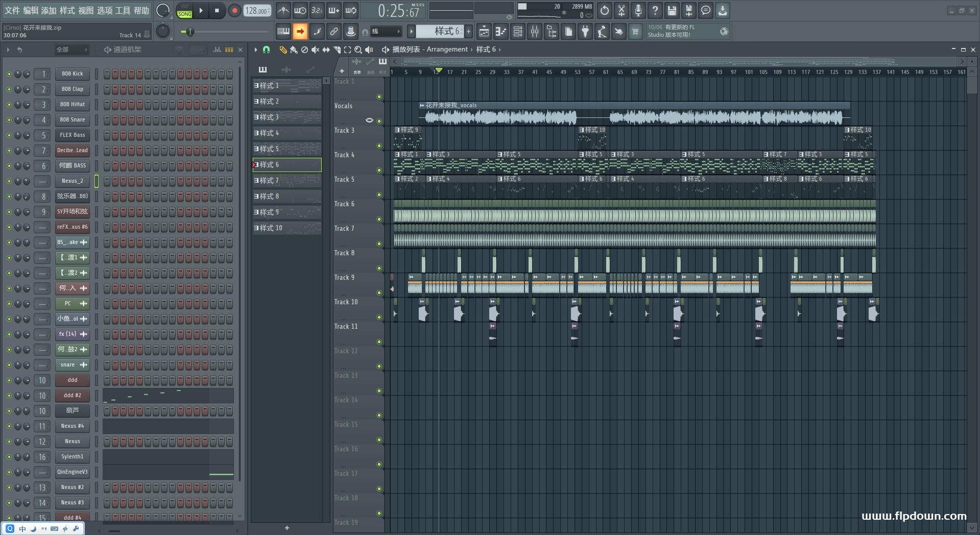Open the 文件 menu
980x535 pixels.
[12, 10]
